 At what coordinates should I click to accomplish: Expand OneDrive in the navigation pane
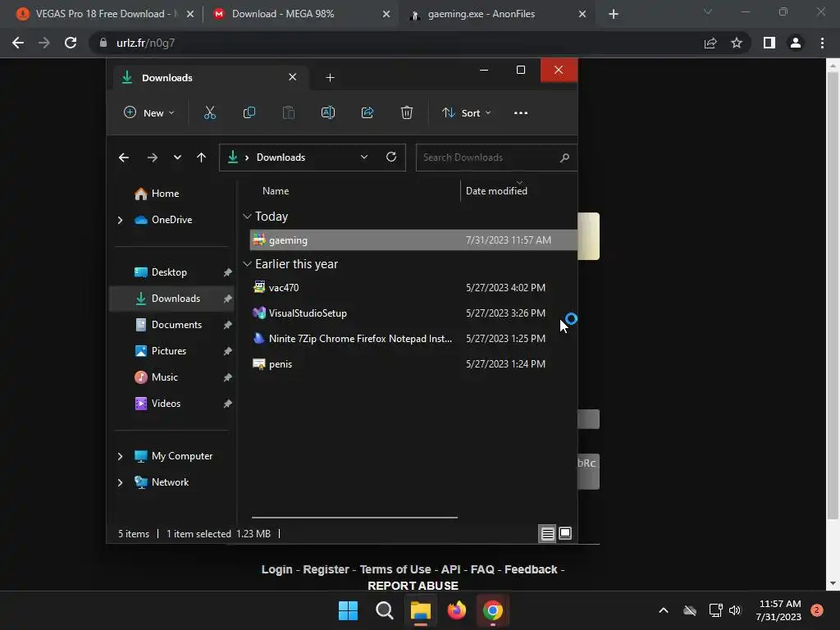pos(120,220)
